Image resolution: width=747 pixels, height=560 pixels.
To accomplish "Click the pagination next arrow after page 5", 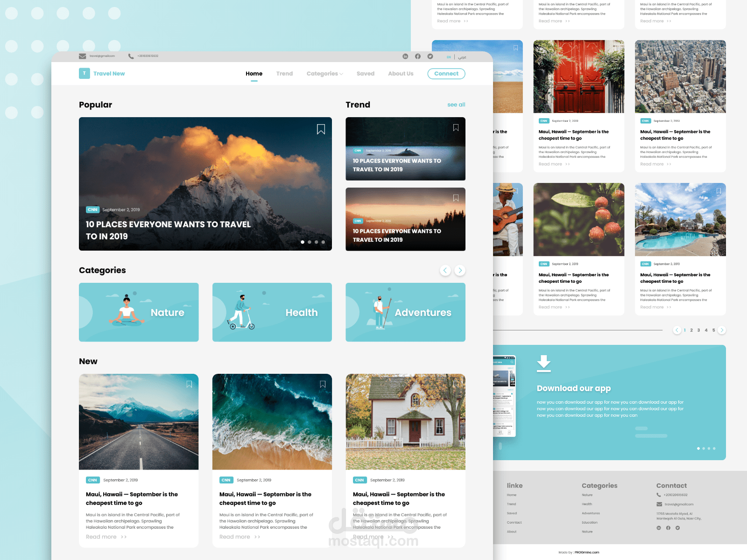I will click(x=722, y=330).
